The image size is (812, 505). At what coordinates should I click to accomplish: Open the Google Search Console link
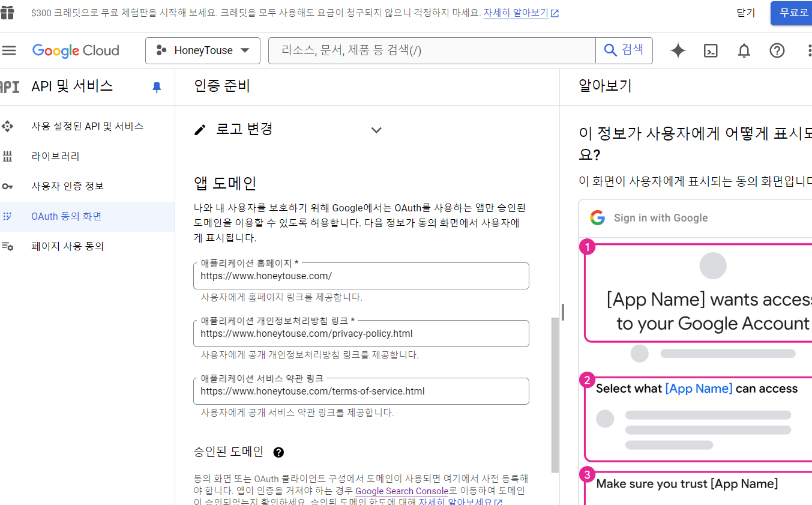(x=401, y=491)
